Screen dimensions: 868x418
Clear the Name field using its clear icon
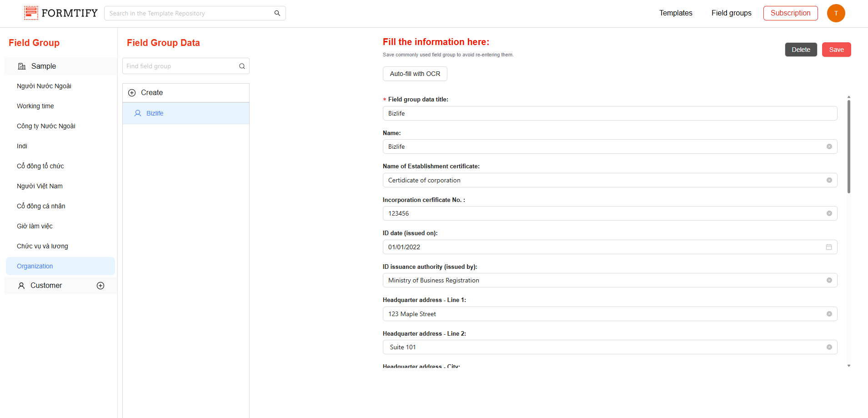pyautogui.click(x=829, y=146)
